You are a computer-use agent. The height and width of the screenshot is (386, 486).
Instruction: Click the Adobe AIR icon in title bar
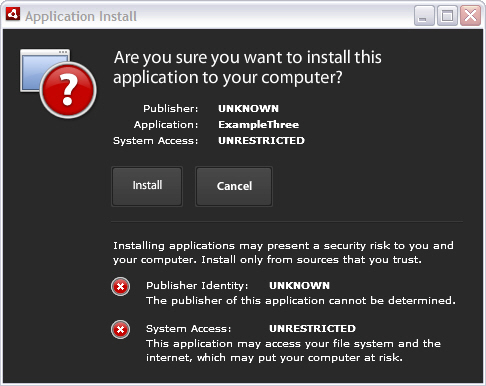point(13,15)
